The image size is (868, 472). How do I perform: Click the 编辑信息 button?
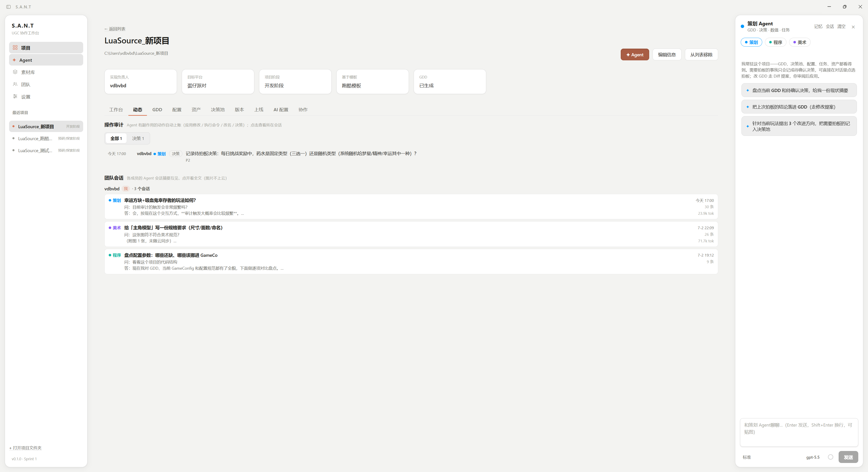[667, 54]
